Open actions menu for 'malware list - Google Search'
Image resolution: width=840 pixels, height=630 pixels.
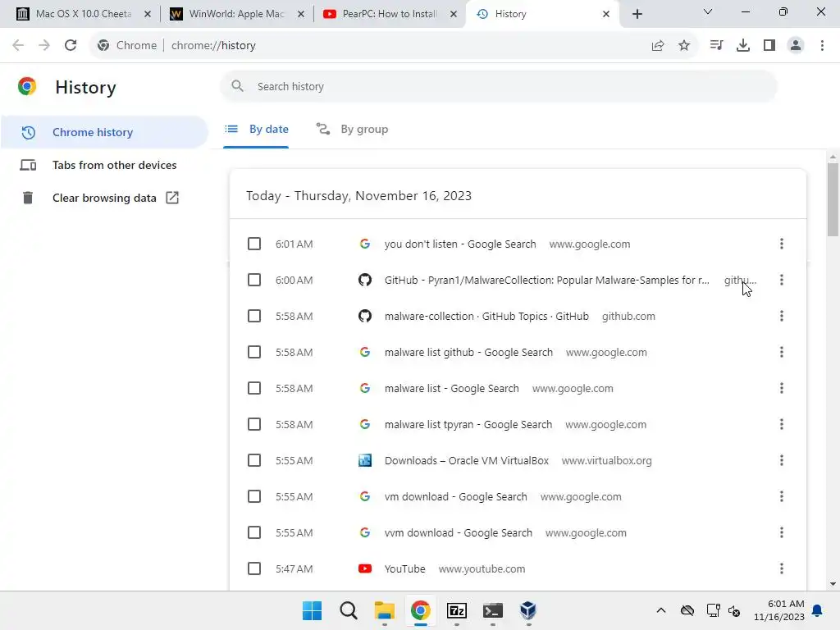coord(782,388)
